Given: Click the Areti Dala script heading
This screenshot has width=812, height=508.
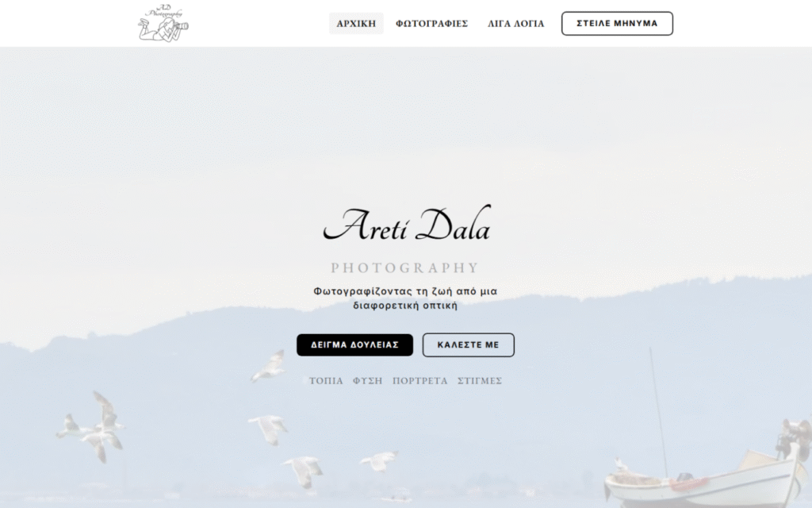Looking at the screenshot, I should [x=407, y=224].
